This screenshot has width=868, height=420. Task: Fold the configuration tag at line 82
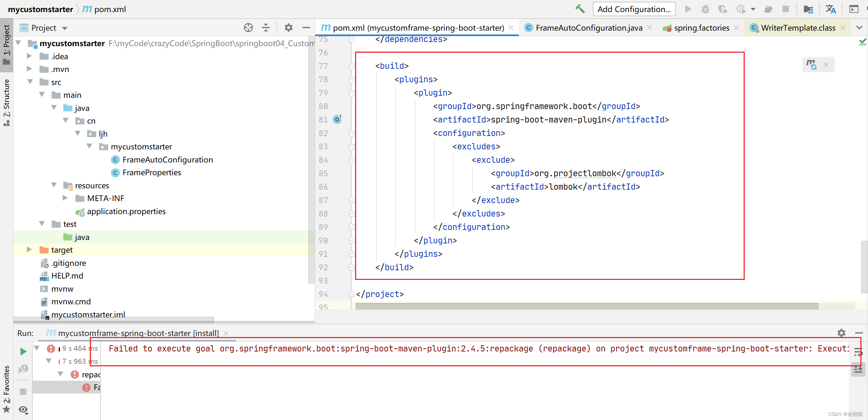pos(351,133)
